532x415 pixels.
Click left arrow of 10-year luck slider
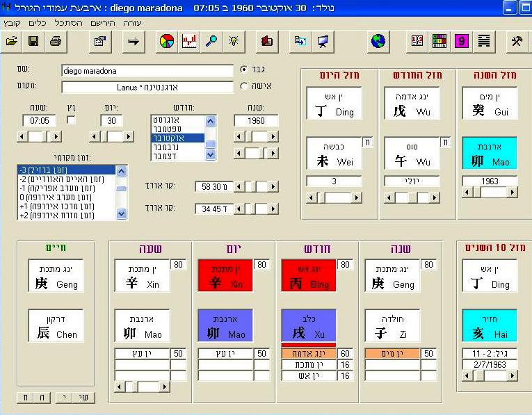click(x=467, y=375)
